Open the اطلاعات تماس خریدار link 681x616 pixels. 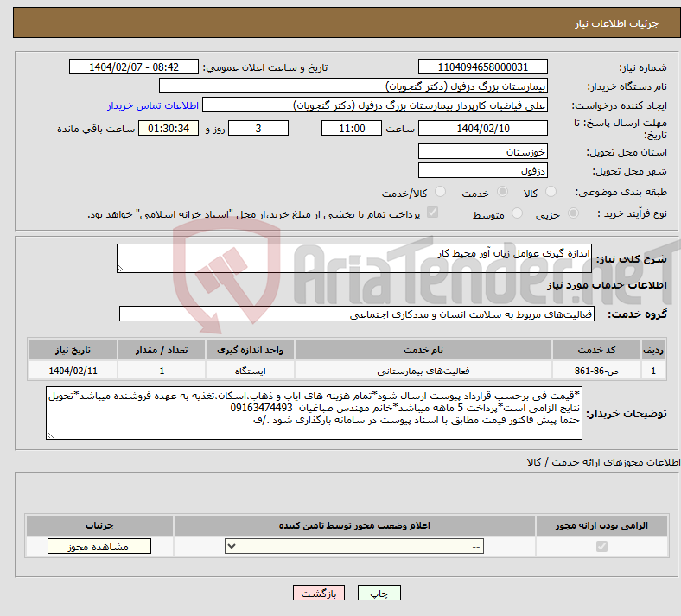[x=153, y=105]
